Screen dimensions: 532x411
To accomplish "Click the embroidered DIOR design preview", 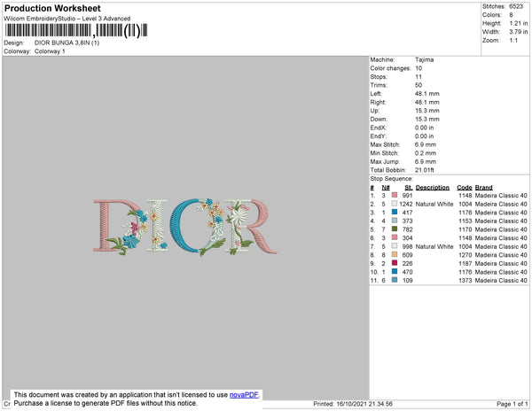I will click(x=185, y=227).
